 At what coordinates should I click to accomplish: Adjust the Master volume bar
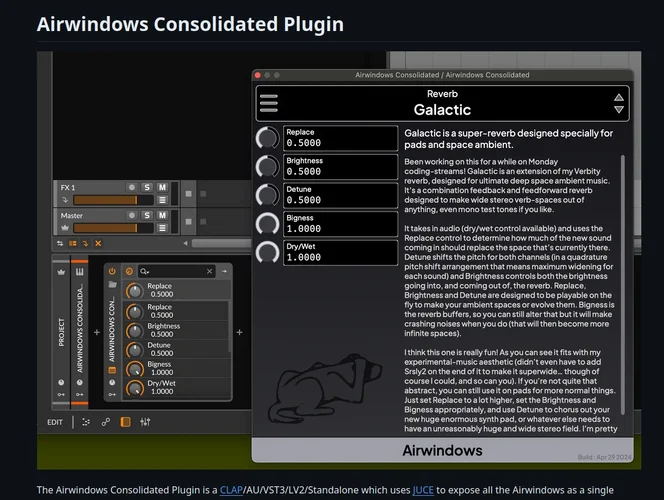click(113, 228)
